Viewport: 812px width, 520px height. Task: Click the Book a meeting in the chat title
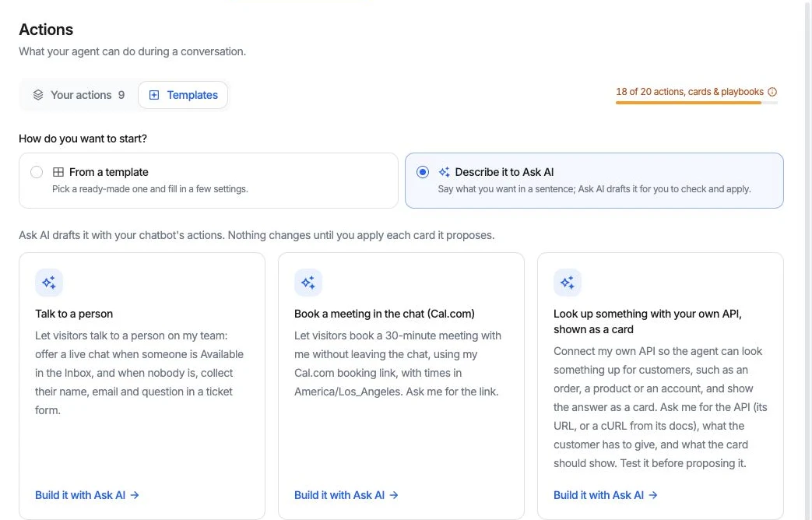[385, 314]
